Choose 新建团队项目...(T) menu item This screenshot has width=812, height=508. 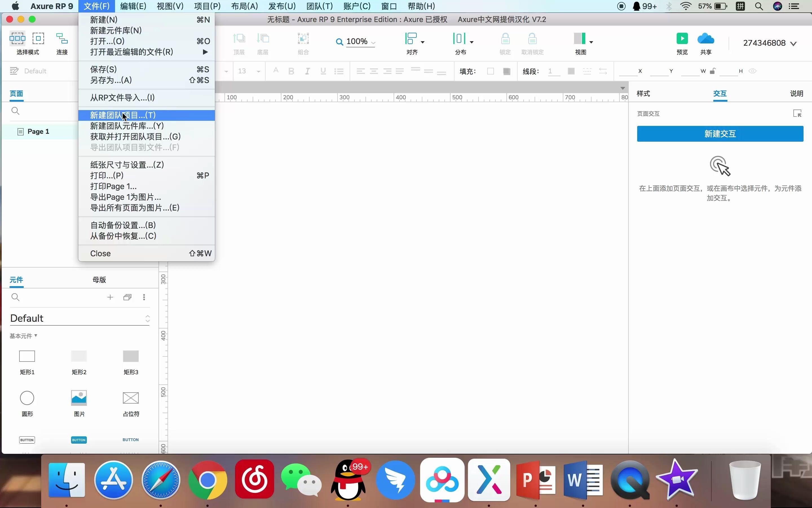tap(147, 115)
